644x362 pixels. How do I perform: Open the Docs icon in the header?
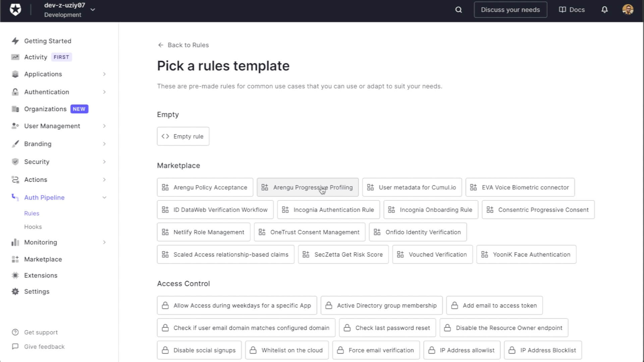[561, 10]
